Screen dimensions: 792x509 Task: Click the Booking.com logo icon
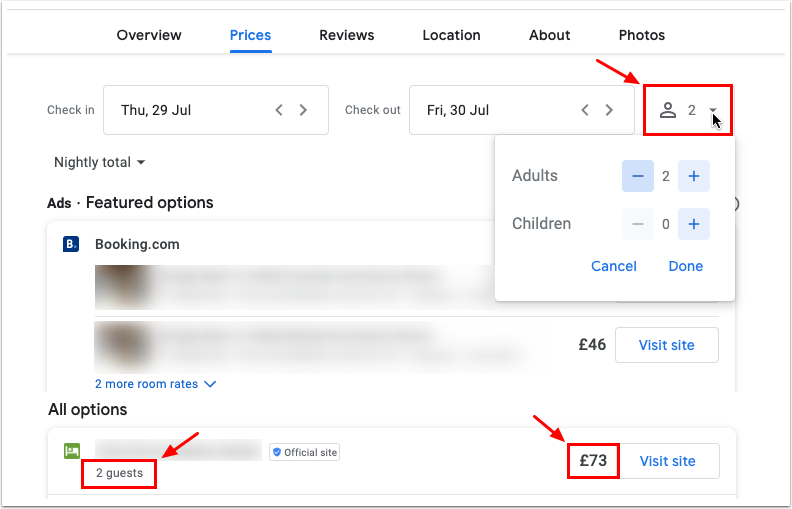coord(71,244)
